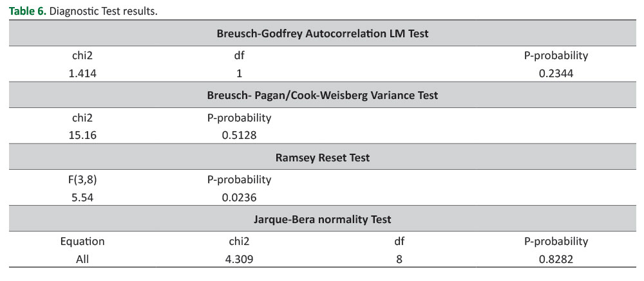Select the P-probability value 0.0236
This screenshot has height=281, width=644.
click(239, 197)
